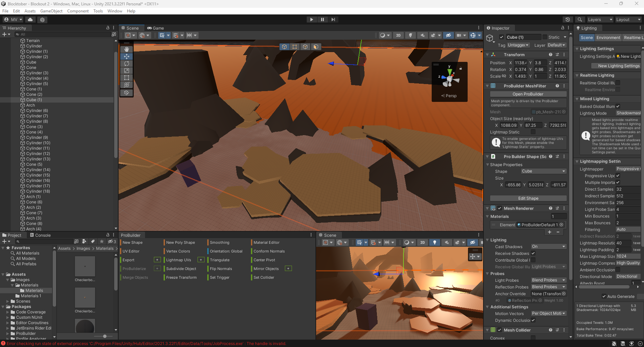Select the Scale tool in Scene toolbar
This screenshot has width=644, height=347.
[x=127, y=71]
